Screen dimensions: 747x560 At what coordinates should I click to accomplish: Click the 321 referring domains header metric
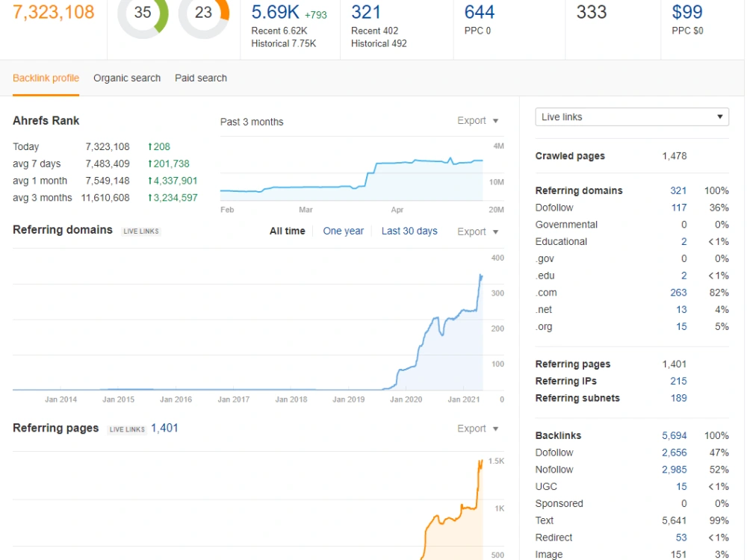(366, 13)
